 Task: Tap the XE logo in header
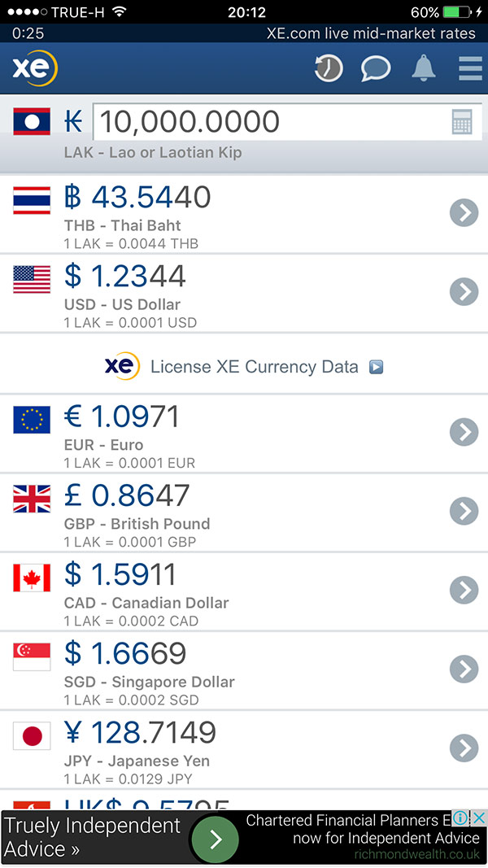click(34, 68)
